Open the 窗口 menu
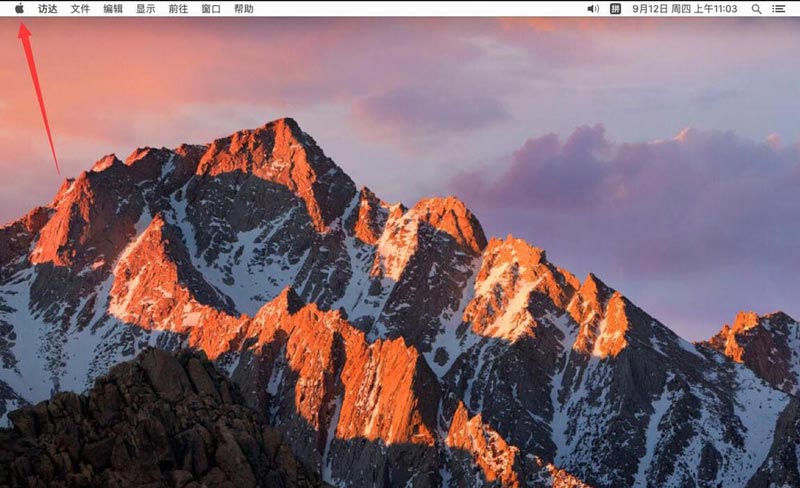The height and width of the screenshot is (488, 800). click(x=211, y=8)
